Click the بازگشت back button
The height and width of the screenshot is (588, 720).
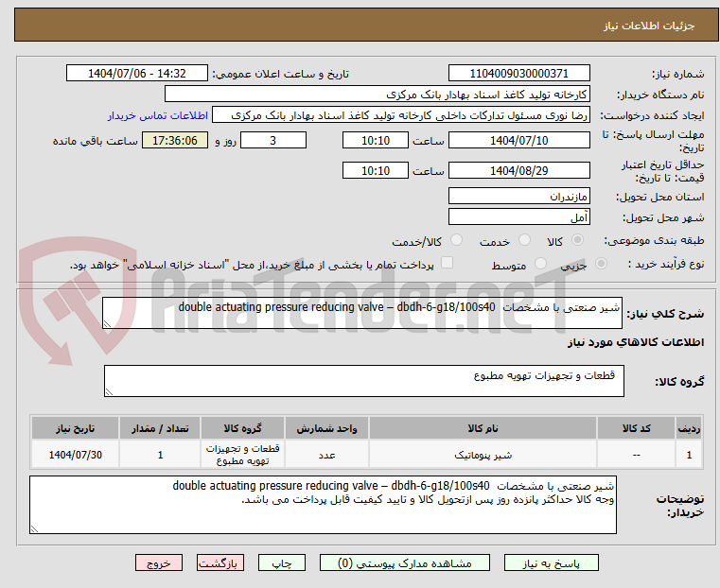pos(221,562)
